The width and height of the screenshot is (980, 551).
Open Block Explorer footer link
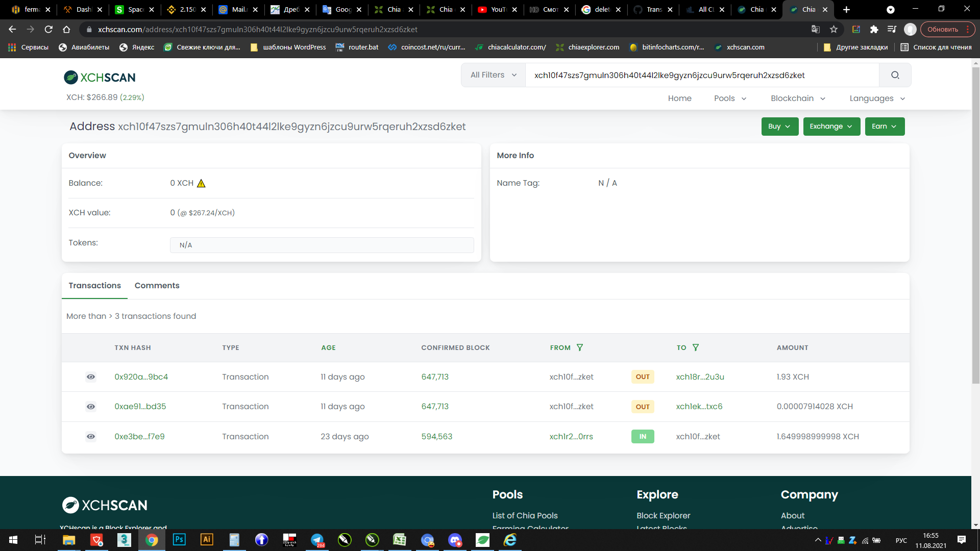coord(663,516)
